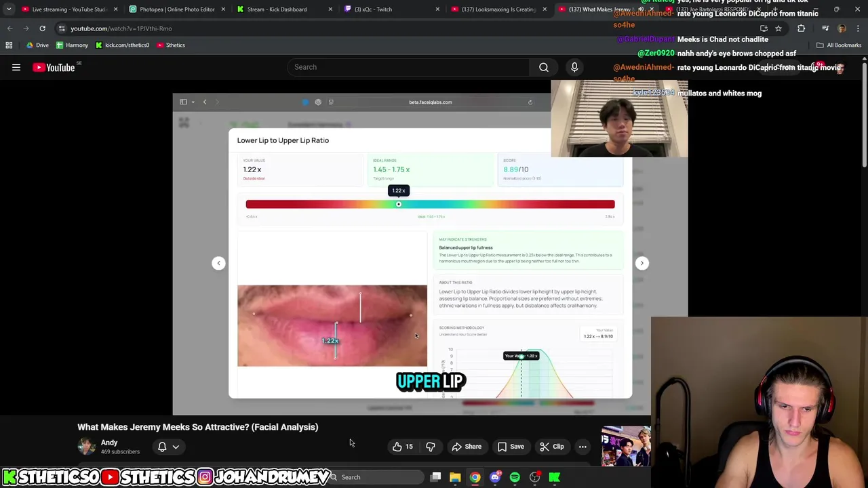The image size is (868, 488).
Task: Open the Chrome apps grid shortcut
Action: [9, 45]
